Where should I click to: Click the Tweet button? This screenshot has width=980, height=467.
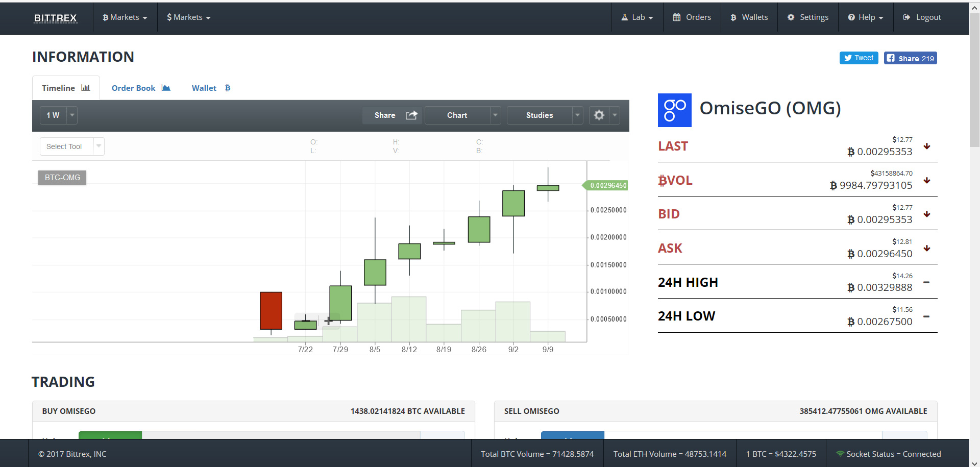[859, 58]
